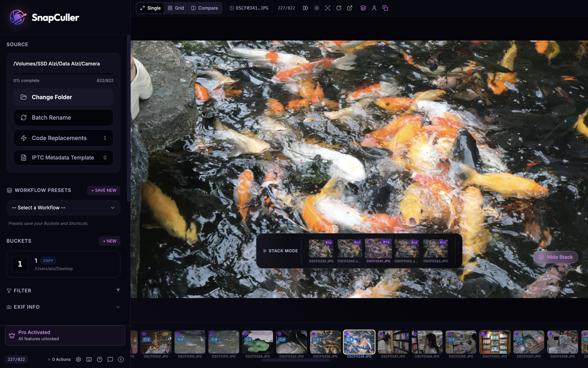Select DSCF0340 thumbnail in stack strip
The height and width of the screenshot is (368, 588).
(349, 248)
